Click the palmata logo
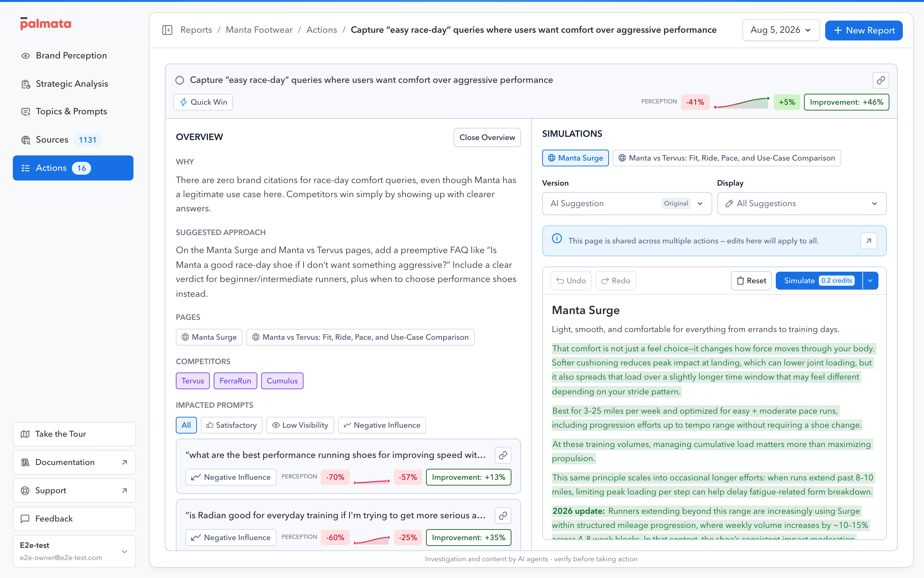 (46, 24)
